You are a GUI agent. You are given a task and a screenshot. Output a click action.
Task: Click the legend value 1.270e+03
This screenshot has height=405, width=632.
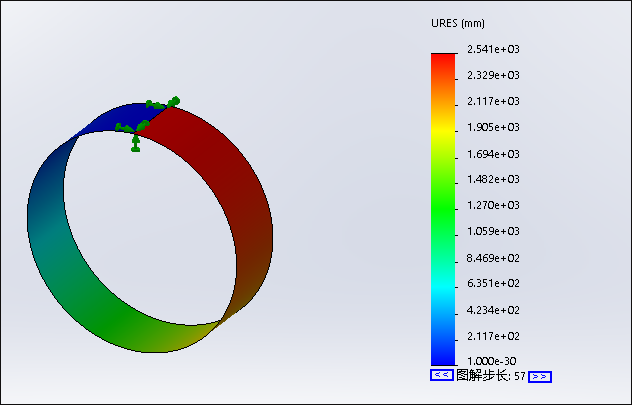[x=493, y=205]
